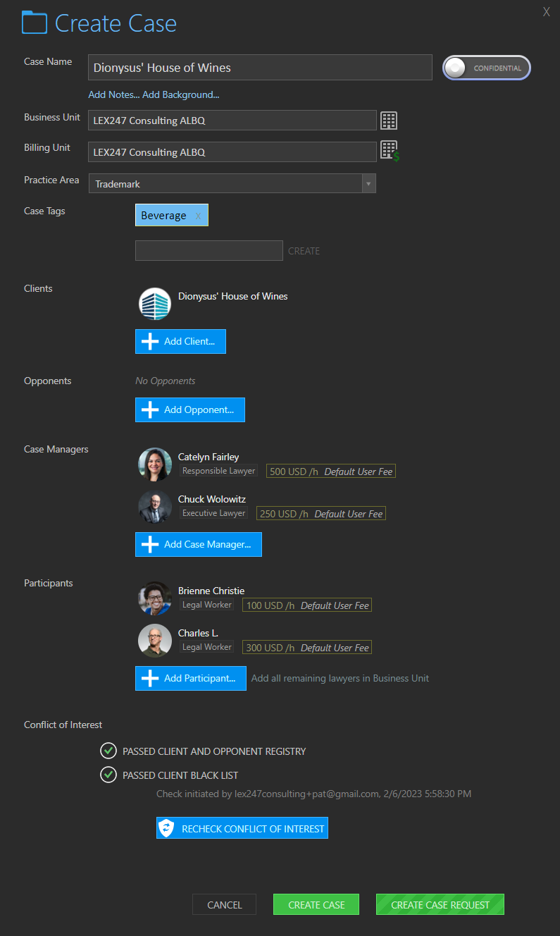The height and width of the screenshot is (936, 560).
Task: Click the name Charles L.
Action: tap(199, 633)
